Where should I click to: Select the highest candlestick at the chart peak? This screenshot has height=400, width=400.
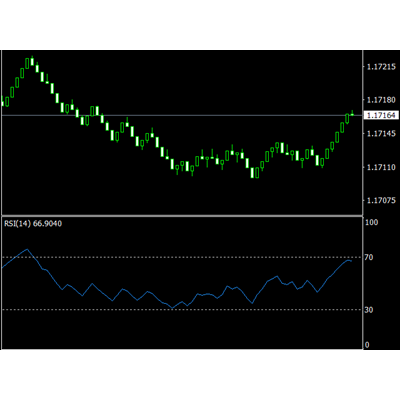coord(32,61)
